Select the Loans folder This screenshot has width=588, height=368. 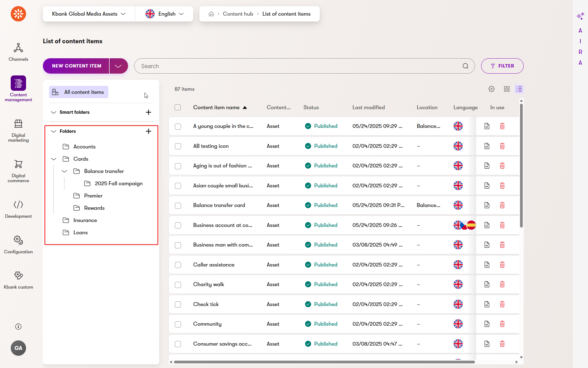[x=75, y=232]
